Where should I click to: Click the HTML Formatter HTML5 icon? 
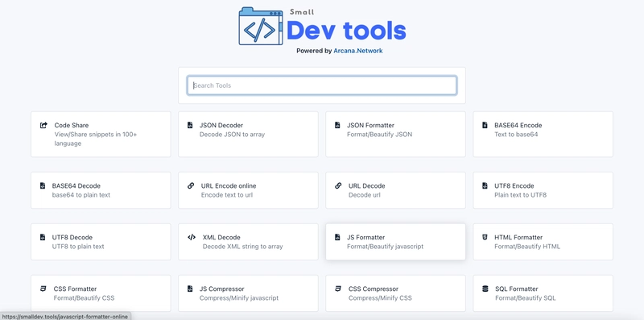485,237
